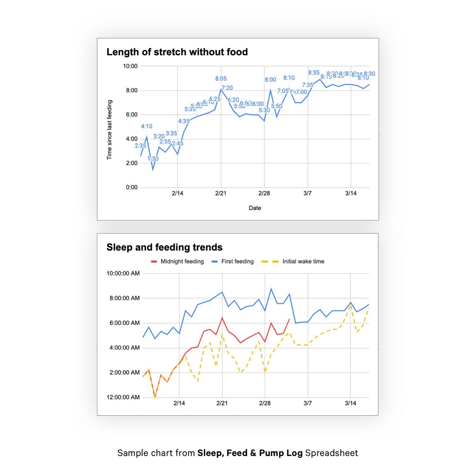476x476 pixels.
Task: Click the 1:30 data label at lowest point
Action: pyautogui.click(x=153, y=159)
